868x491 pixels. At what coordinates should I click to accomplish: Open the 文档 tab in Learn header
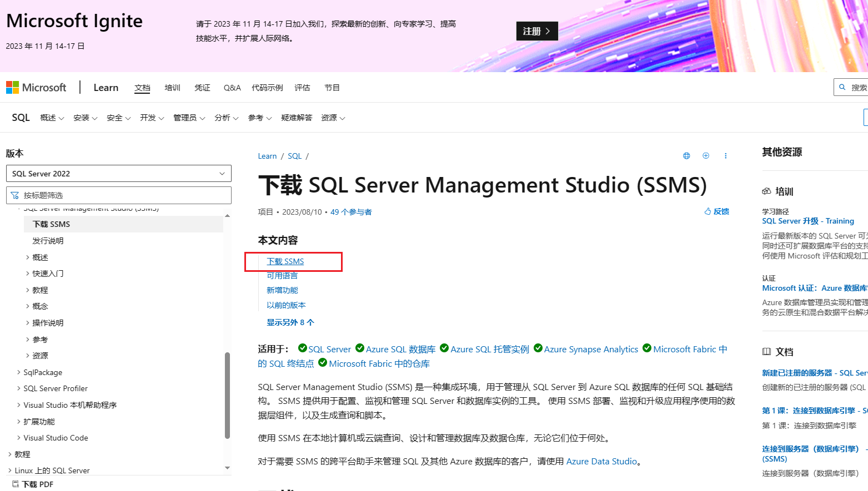click(x=142, y=88)
